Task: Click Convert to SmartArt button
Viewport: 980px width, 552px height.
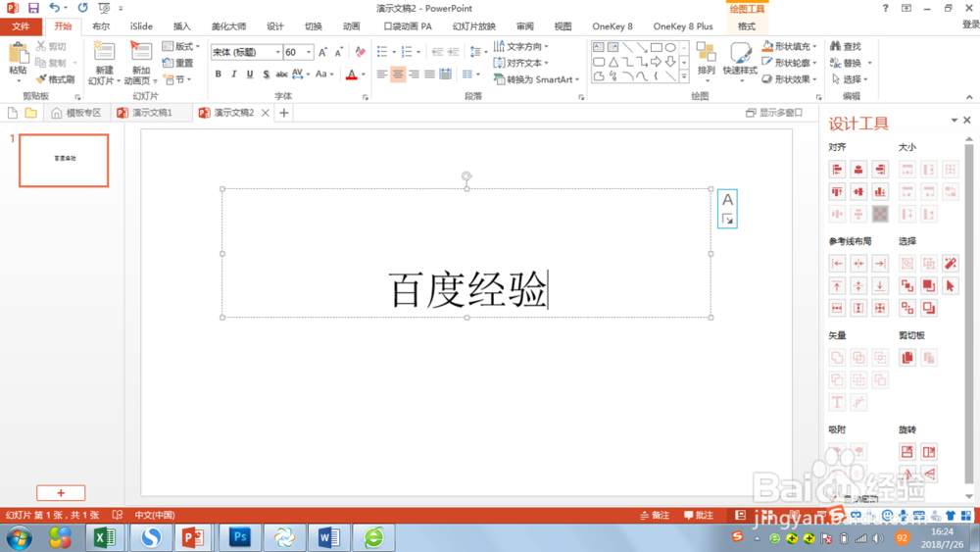Action: point(536,79)
